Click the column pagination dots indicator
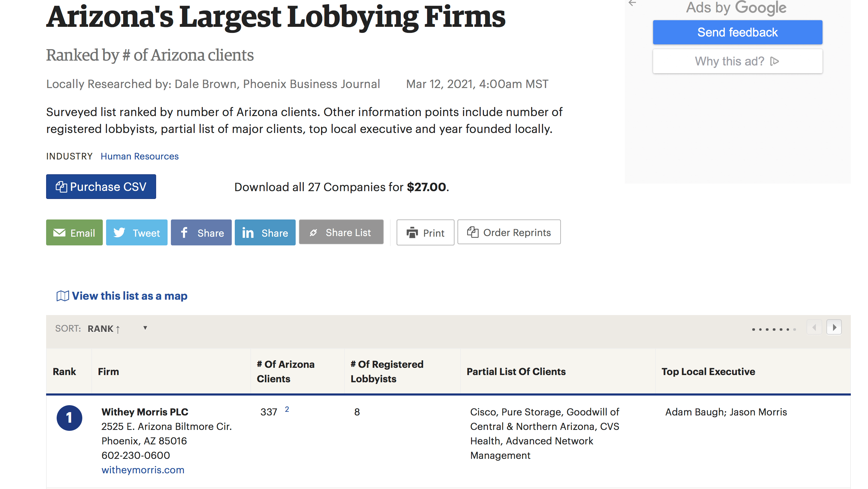Image resolution: width=868 pixels, height=489 pixels. 774,329
